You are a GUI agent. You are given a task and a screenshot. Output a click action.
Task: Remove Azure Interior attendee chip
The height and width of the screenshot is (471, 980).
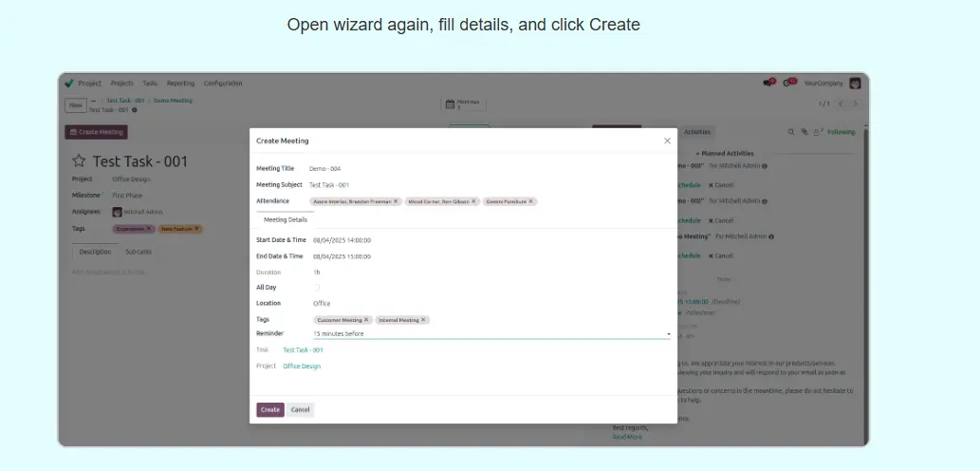coord(396,201)
